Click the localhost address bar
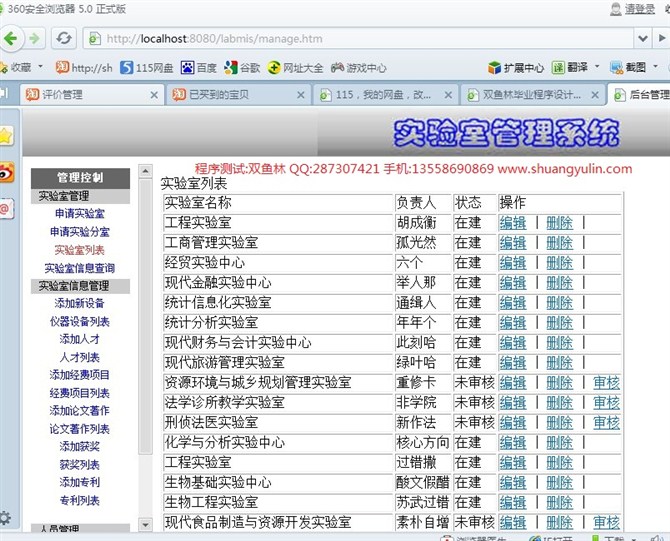The image size is (670, 541). click(x=359, y=38)
